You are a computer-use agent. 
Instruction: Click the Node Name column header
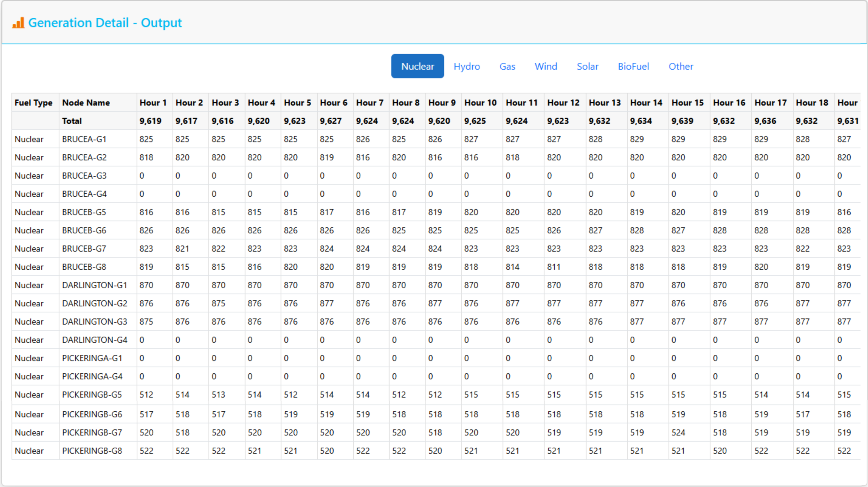click(86, 103)
